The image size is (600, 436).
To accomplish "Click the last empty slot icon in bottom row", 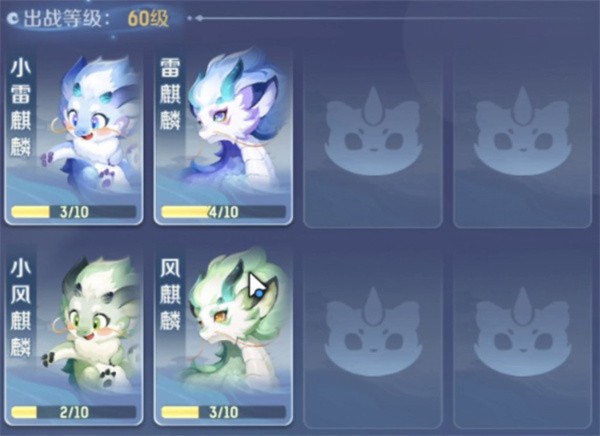I will click(522, 332).
